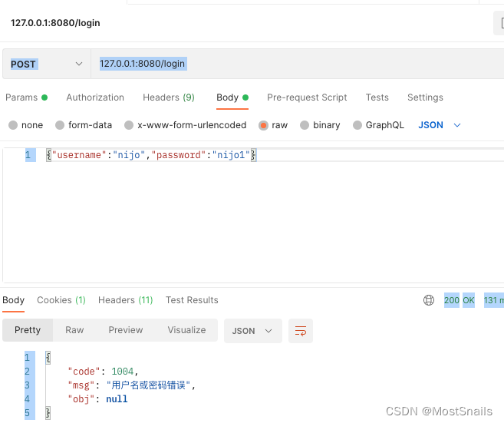This screenshot has width=504, height=423.
Task: Open the Test Results tab
Action: pyautogui.click(x=192, y=300)
